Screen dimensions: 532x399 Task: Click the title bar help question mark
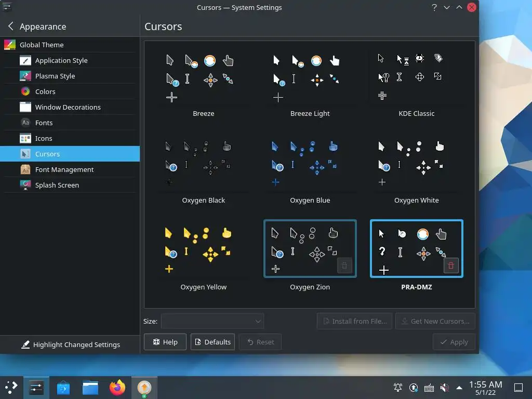coord(434,7)
